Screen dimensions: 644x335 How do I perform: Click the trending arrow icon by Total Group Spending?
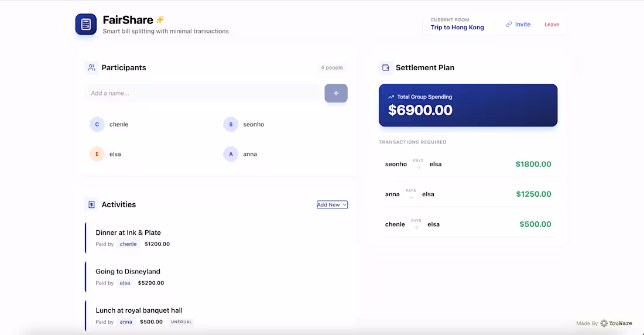(x=391, y=97)
